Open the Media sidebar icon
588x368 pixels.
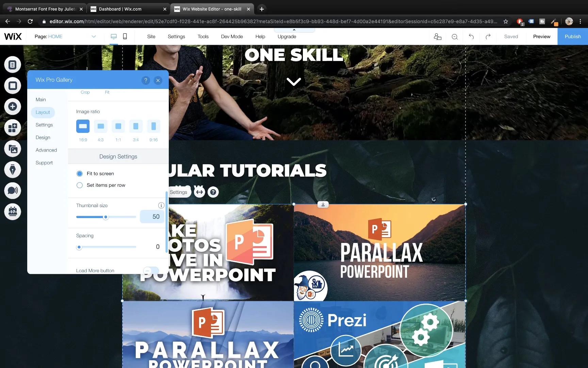click(13, 149)
